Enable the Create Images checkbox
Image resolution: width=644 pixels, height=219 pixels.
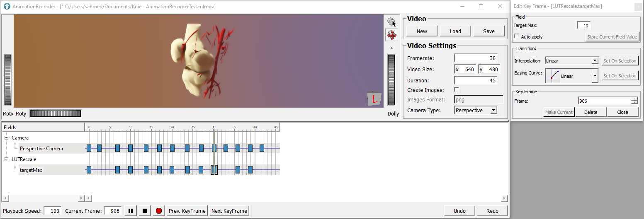tap(457, 90)
